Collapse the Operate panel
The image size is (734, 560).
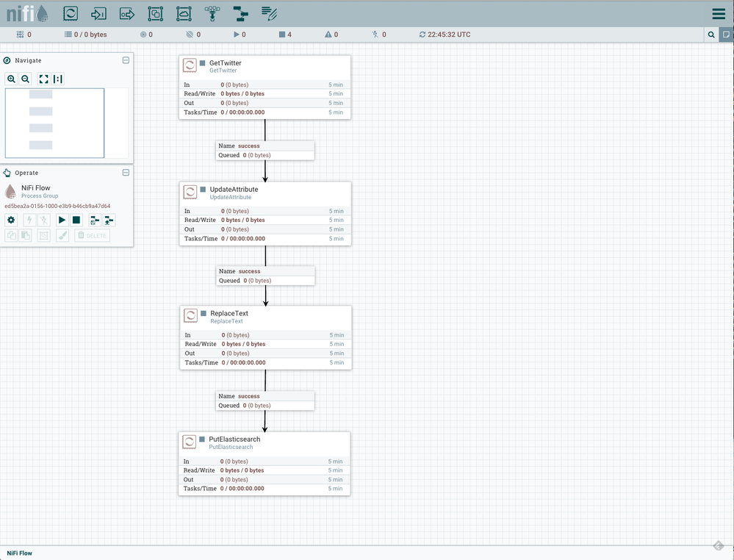click(x=126, y=172)
